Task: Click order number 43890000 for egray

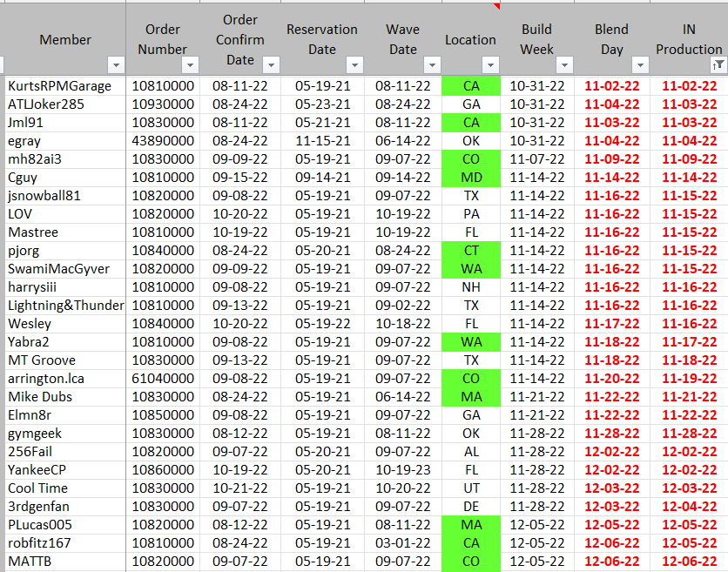Action: coord(163,141)
